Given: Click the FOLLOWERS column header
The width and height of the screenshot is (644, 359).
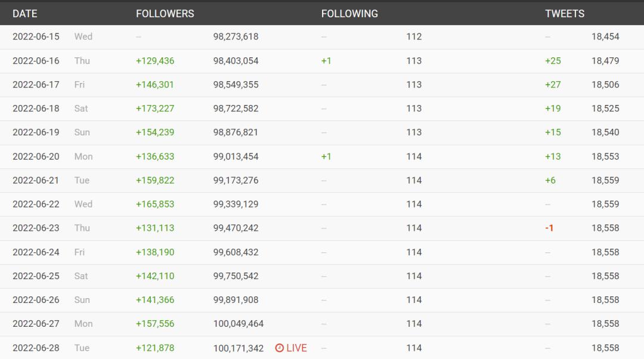Looking at the screenshot, I should 165,14.
